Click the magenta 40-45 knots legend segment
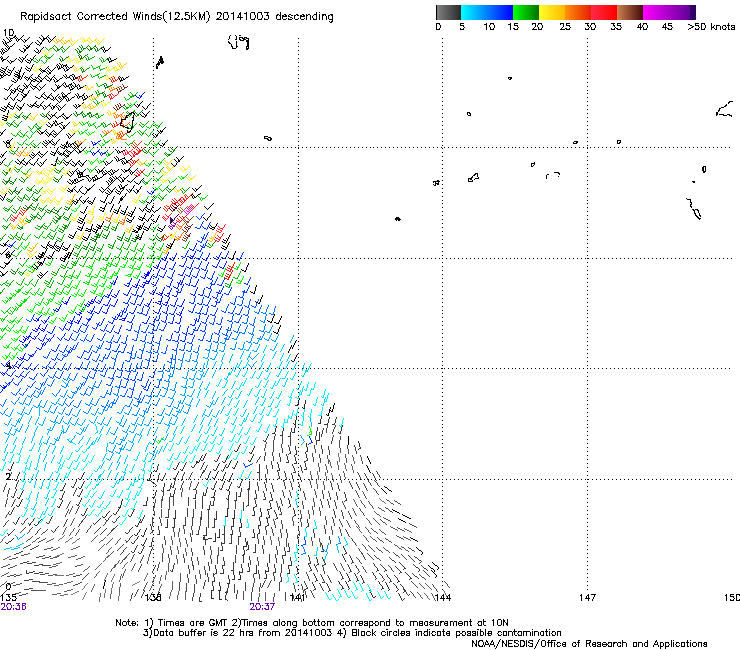740x650 pixels. click(656, 12)
